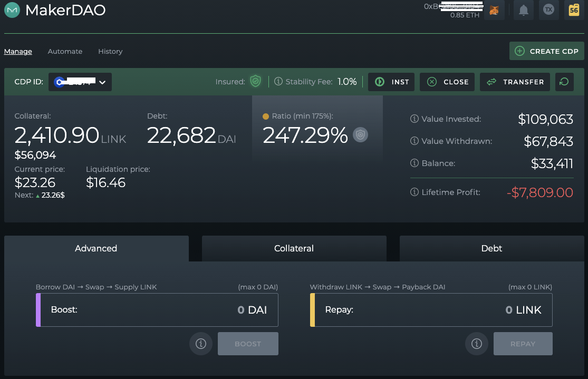Click the -$7,809.00 lifetime profit value
Screen dimensions: 588x379
[x=539, y=192]
